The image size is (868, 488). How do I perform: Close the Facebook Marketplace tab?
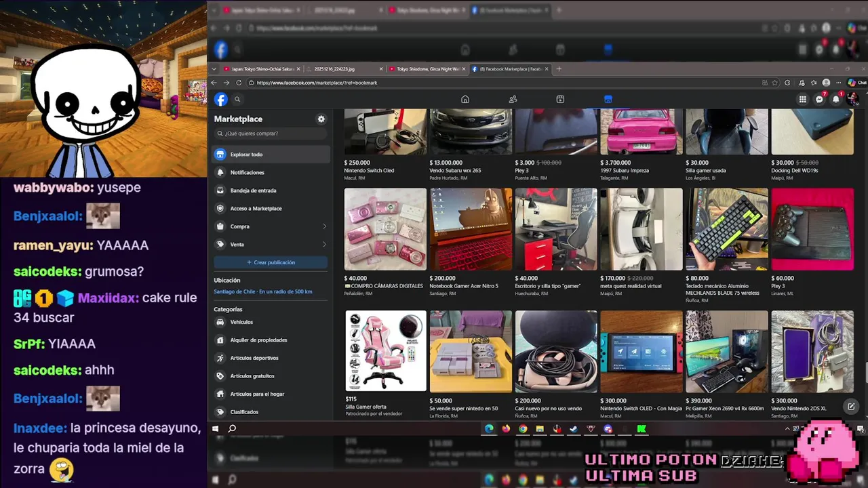pos(547,68)
